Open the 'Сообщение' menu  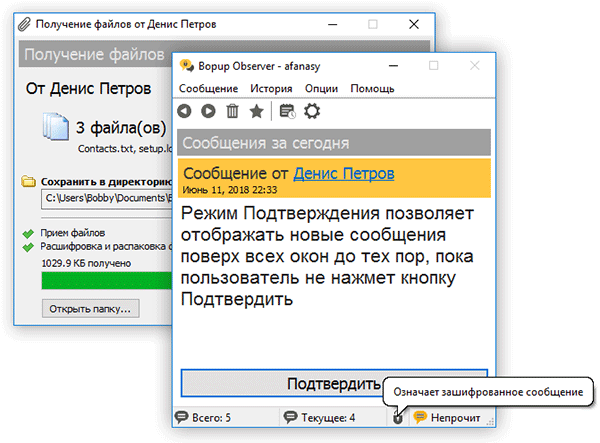208,88
